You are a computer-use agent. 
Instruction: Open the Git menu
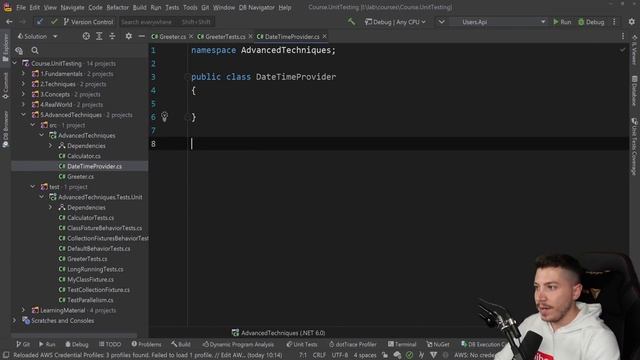coord(205,7)
